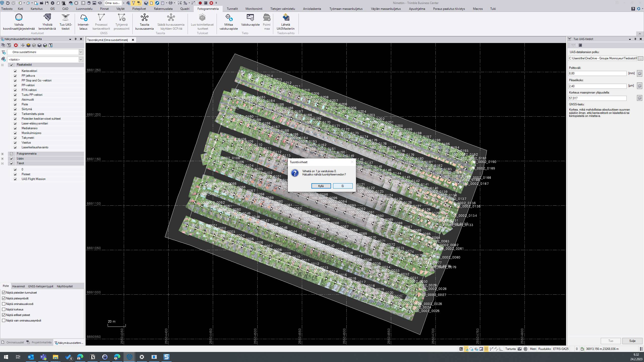
Task: Launch Lähetä UASMasteriin command
Action: (x=286, y=22)
